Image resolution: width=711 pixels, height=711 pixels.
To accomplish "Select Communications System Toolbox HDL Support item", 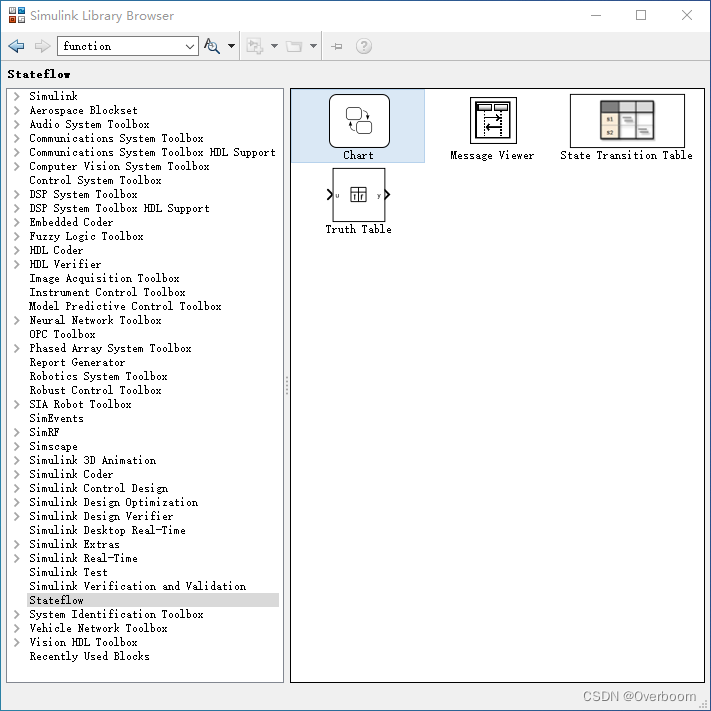I will tap(152, 152).
